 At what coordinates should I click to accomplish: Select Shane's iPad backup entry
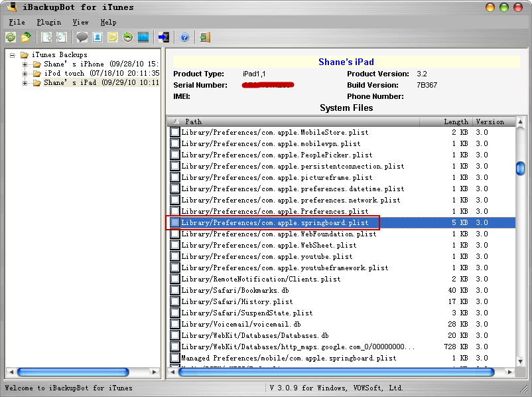coord(101,82)
